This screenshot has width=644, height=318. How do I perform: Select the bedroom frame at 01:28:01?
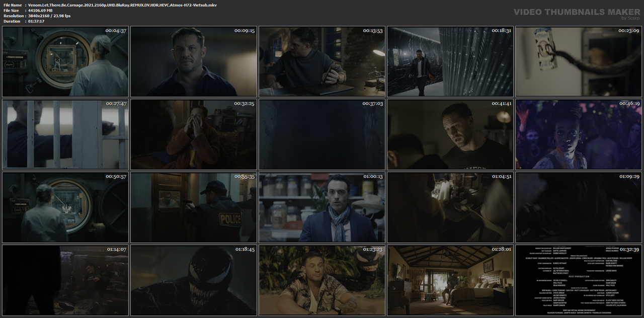(x=450, y=280)
